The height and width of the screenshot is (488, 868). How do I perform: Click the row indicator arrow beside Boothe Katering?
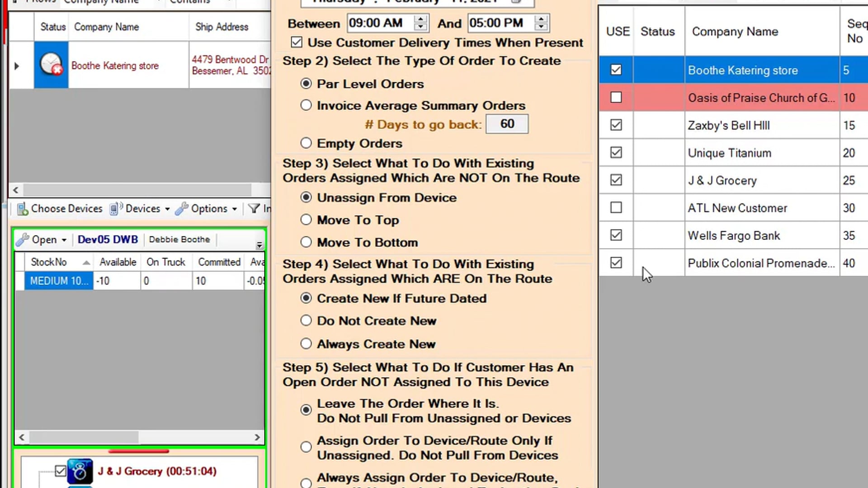point(17,66)
